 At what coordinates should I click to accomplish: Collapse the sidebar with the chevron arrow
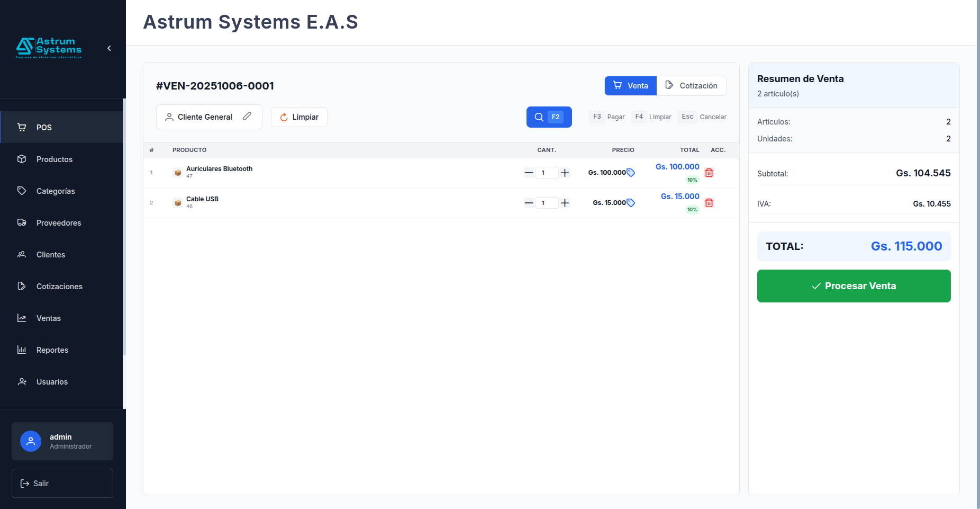(109, 48)
